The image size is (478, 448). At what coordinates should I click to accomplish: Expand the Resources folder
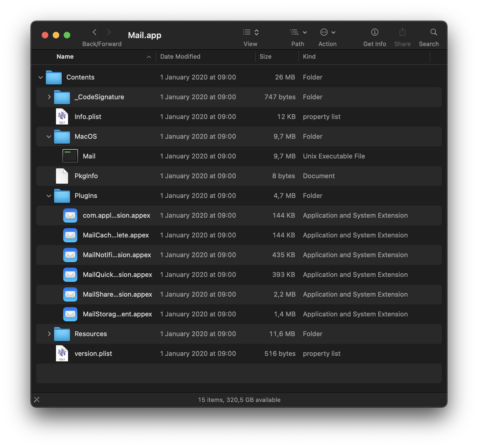coord(49,334)
